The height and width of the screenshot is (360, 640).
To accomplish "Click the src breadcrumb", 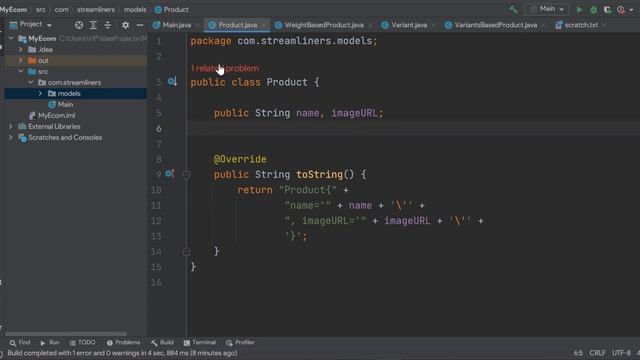I will pyautogui.click(x=41, y=9).
